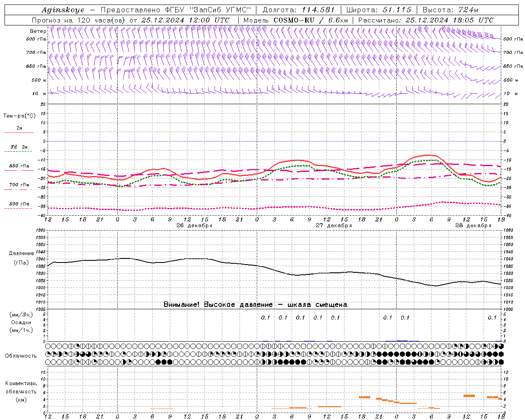Image resolution: width=525 pixels, height=420 pixels.
Task: Click the "(км)" unit under convective cloudiness
Action: tap(21, 399)
